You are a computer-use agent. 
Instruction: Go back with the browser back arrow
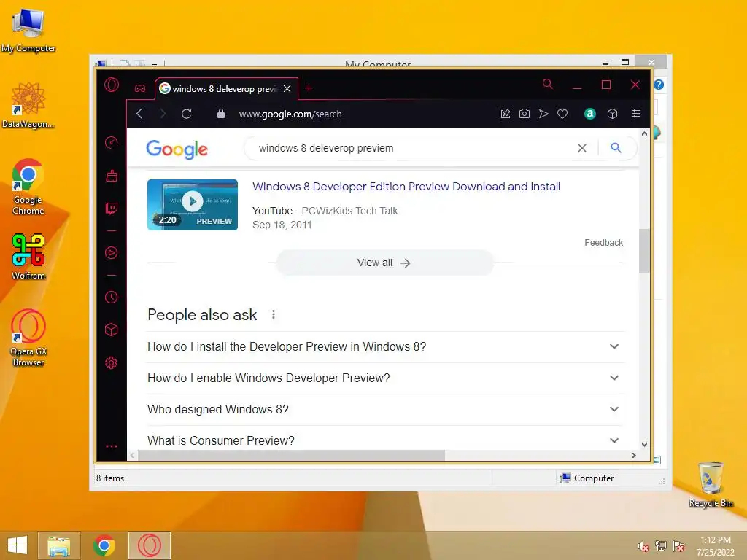tap(139, 114)
